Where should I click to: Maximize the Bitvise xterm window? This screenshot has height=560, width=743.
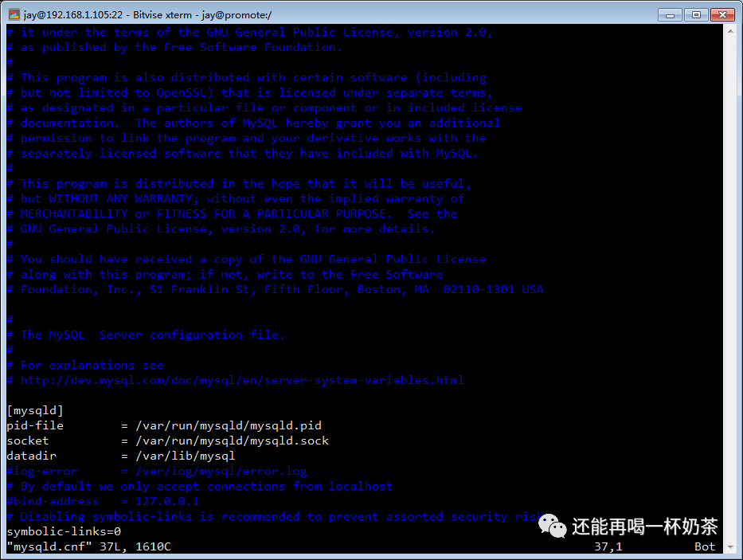coord(696,14)
